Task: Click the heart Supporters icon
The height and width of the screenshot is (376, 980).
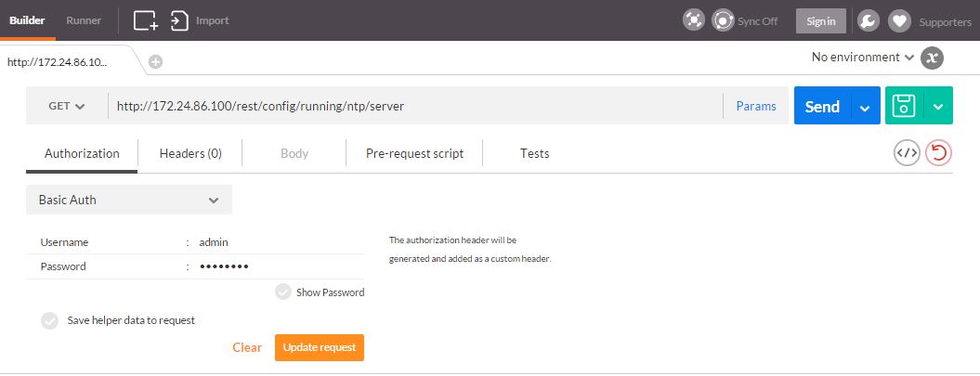Action: point(899,20)
